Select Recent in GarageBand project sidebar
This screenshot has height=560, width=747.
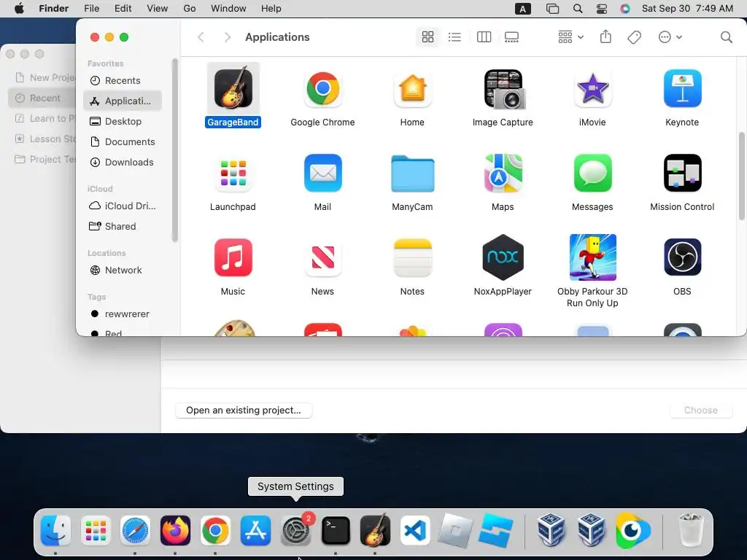tap(42, 98)
